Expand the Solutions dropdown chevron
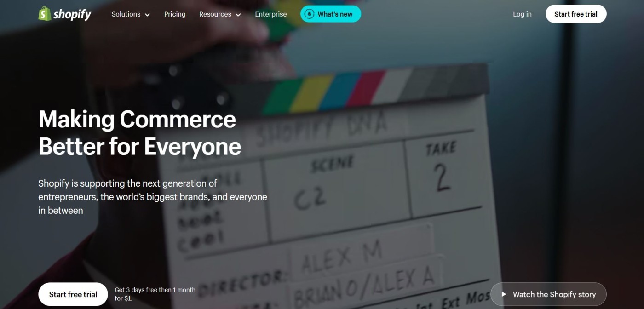This screenshot has height=309, width=644. coord(148,15)
